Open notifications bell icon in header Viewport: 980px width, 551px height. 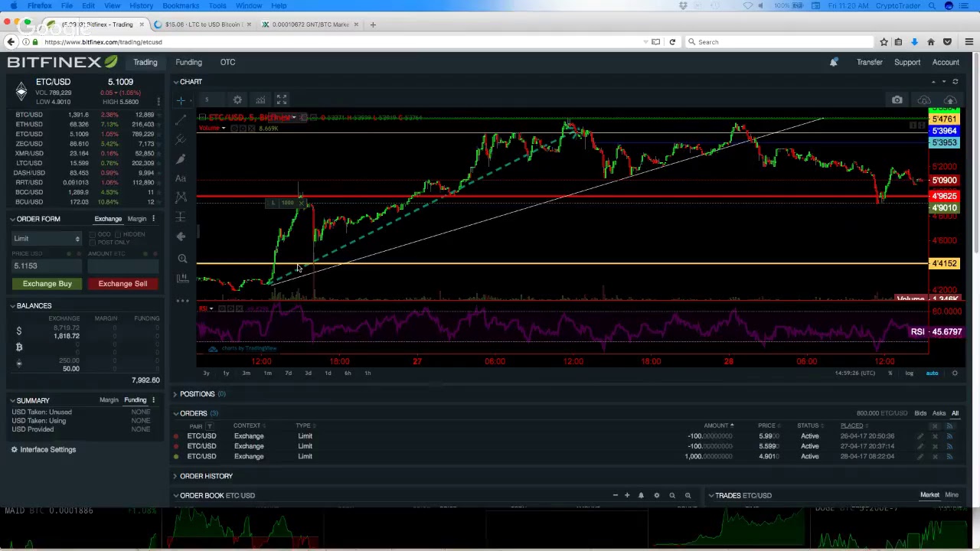[834, 62]
